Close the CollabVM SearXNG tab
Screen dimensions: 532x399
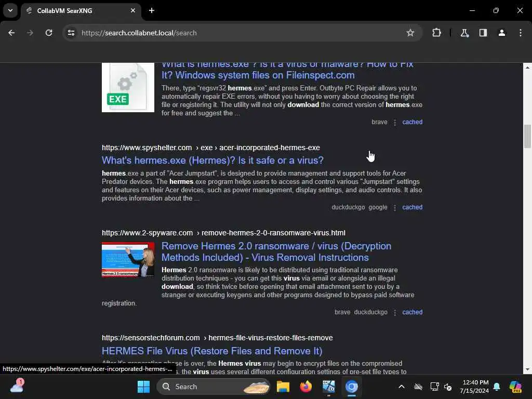pyautogui.click(x=133, y=10)
